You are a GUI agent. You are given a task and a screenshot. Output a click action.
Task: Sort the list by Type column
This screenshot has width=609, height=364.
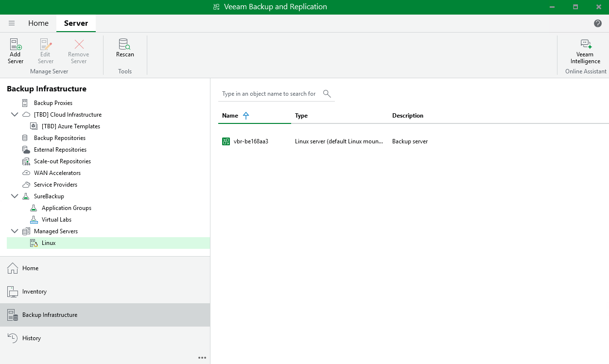pyautogui.click(x=301, y=116)
